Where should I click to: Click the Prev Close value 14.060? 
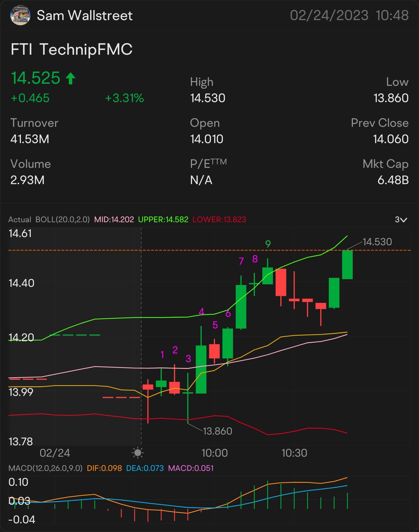click(x=391, y=139)
